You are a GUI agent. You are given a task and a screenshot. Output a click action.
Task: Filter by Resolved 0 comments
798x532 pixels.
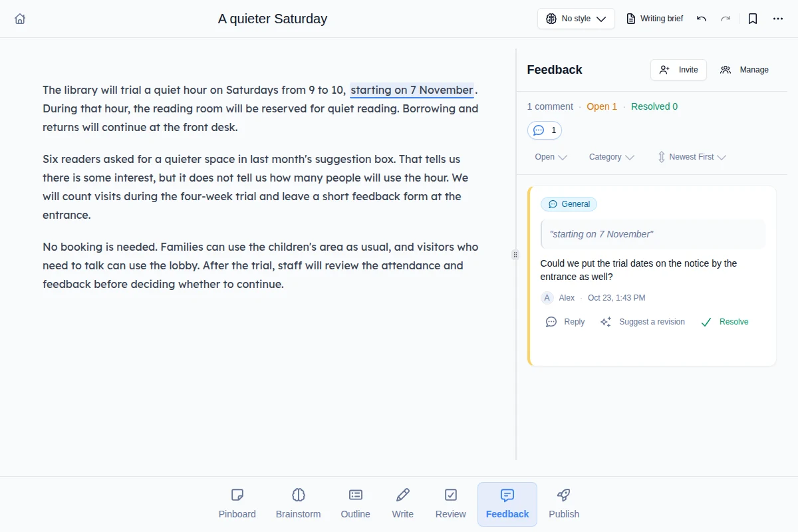coord(654,106)
